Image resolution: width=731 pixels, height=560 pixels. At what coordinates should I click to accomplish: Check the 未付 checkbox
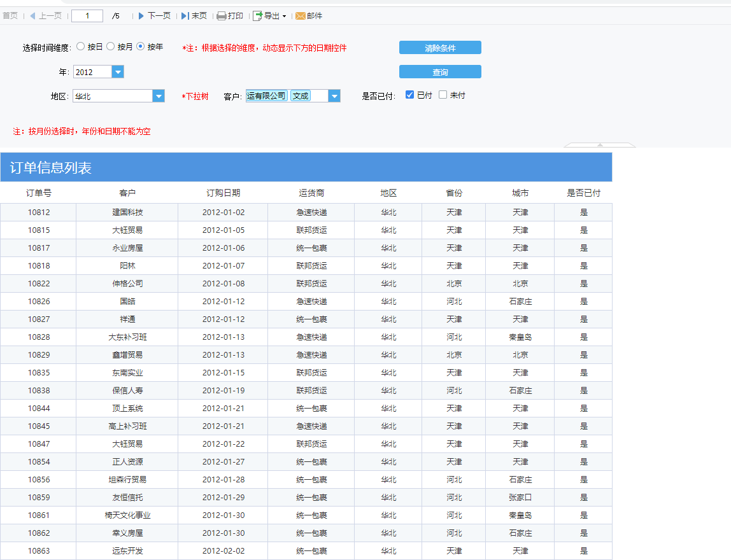click(443, 95)
